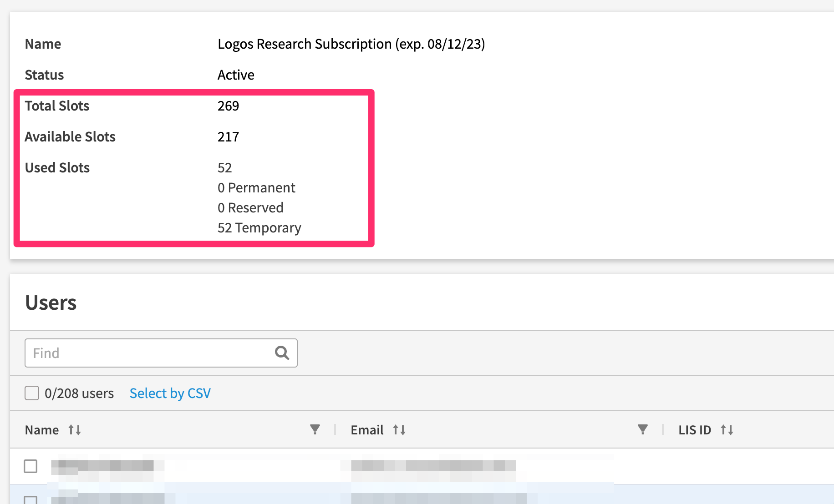Sort users by Email column arrows
Screen dimensions: 834x504
click(x=399, y=430)
